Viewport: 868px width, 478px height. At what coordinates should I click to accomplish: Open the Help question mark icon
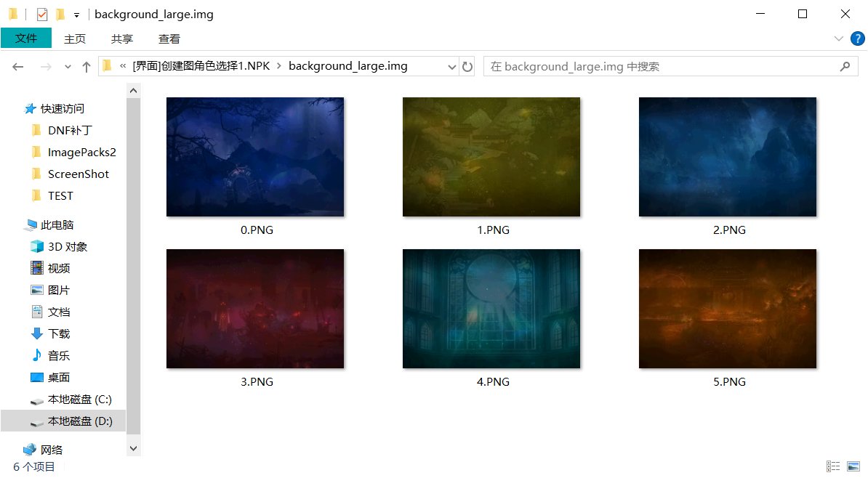858,39
